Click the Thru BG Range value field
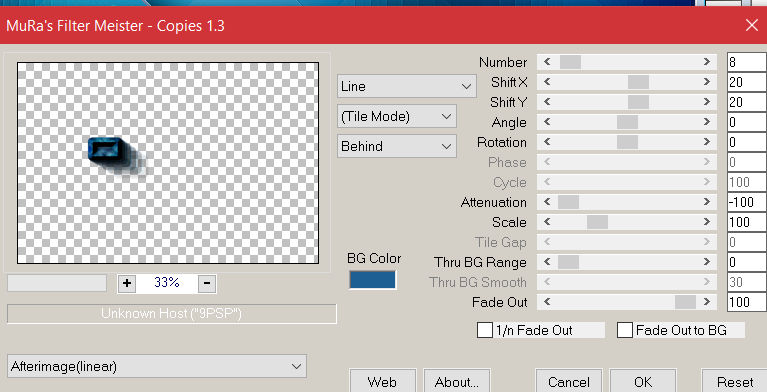This screenshot has width=767, height=392. point(747,262)
